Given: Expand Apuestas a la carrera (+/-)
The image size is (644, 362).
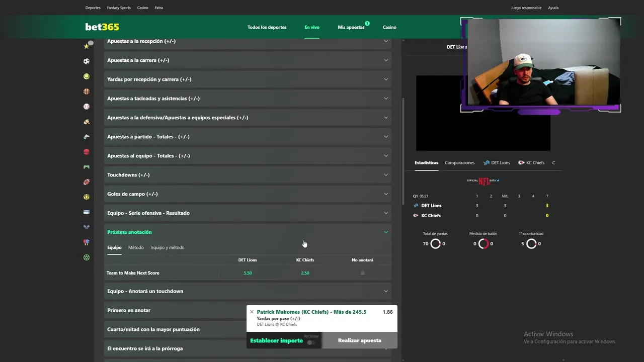Looking at the screenshot, I should coord(248,60).
